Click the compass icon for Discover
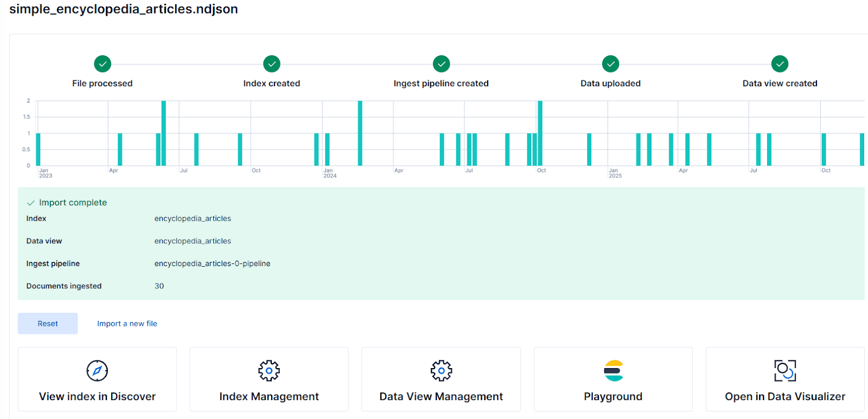The height and width of the screenshot is (419, 868). [97, 371]
